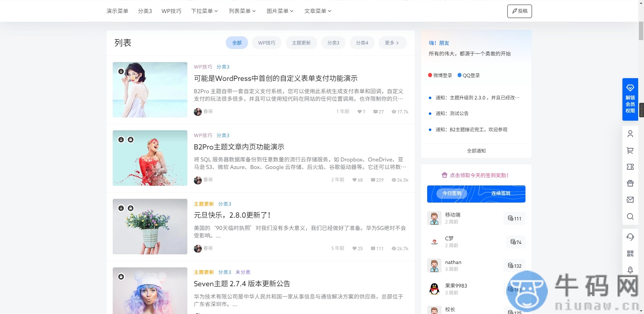The width and height of the screenshot is (644, 314).
Task: Expand the 列表菜单 dropdown menu
Action: [242, 11]
